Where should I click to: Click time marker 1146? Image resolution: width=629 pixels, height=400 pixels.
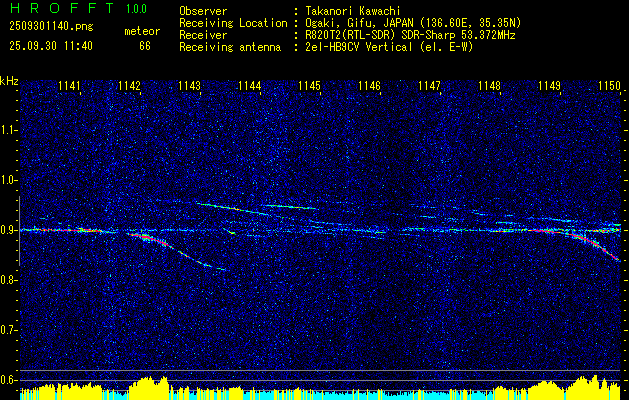pos(369,85)
